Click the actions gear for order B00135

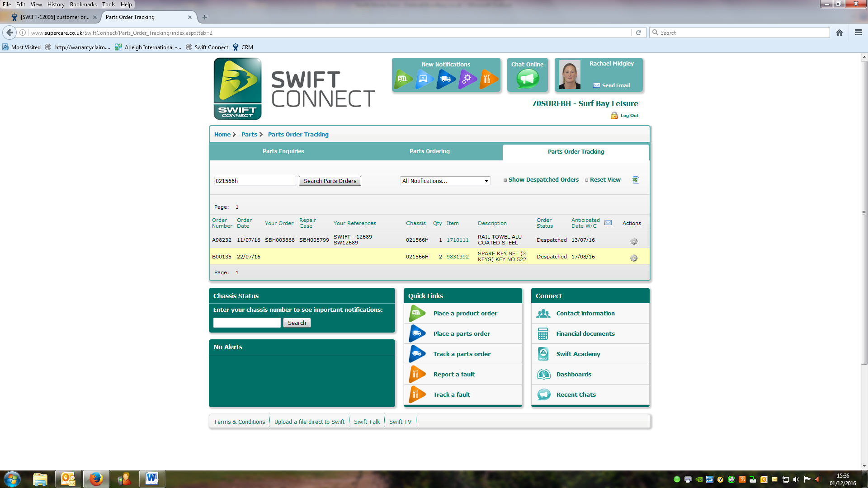click(634, 258)
